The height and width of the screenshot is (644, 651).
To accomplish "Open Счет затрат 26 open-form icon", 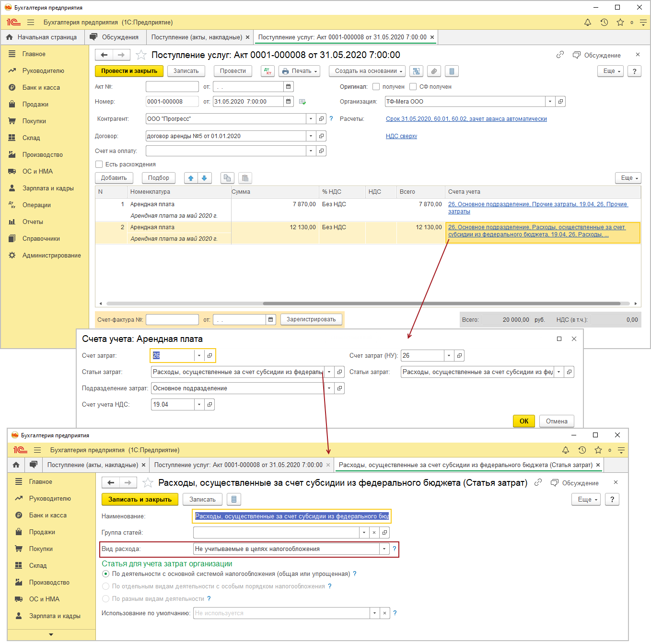I will click(x=209, y=356).
